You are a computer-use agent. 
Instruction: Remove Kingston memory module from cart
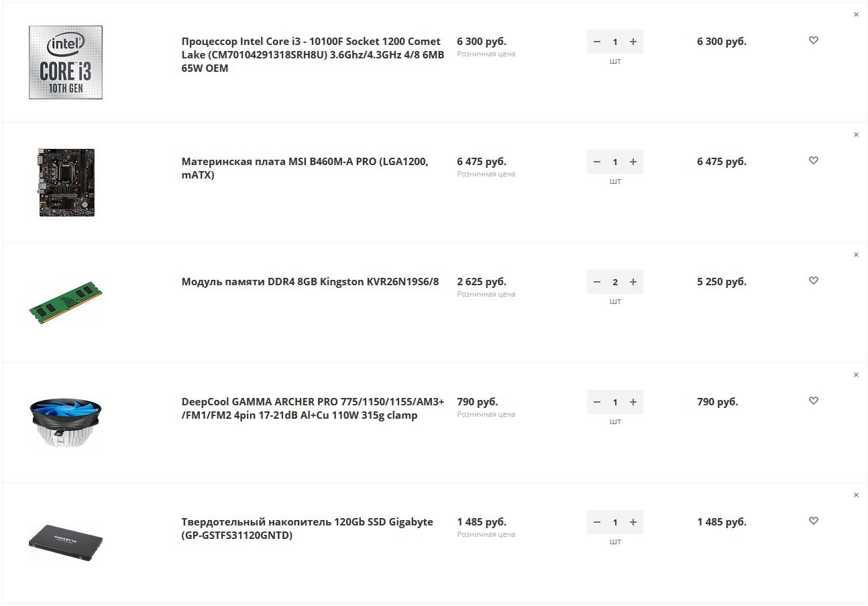856,255
